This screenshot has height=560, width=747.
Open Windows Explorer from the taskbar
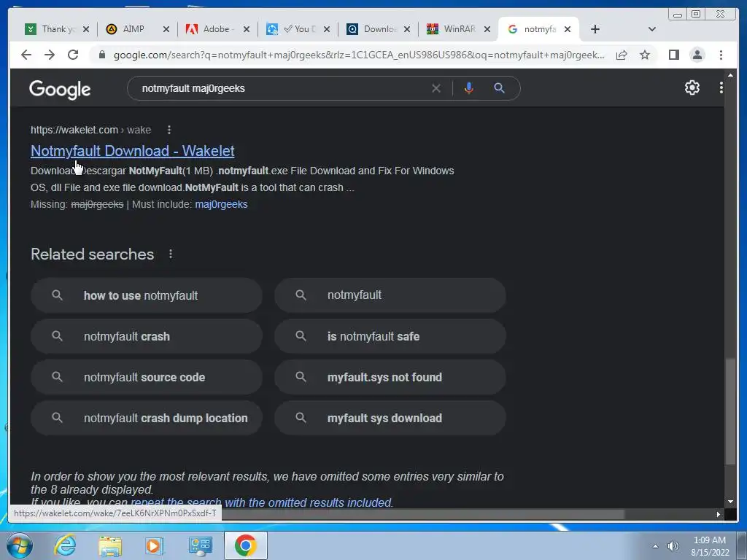110,545
